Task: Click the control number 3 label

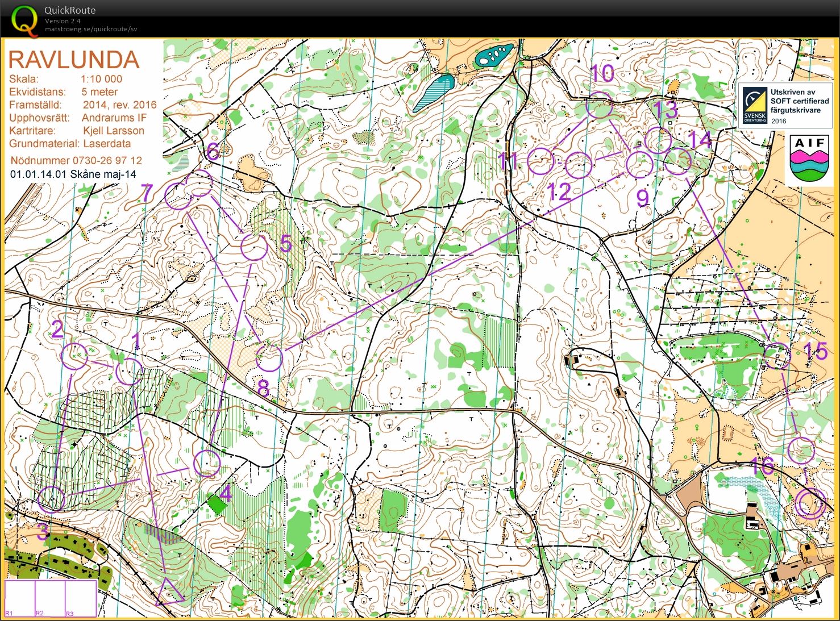Action: [x=43, y=532]
